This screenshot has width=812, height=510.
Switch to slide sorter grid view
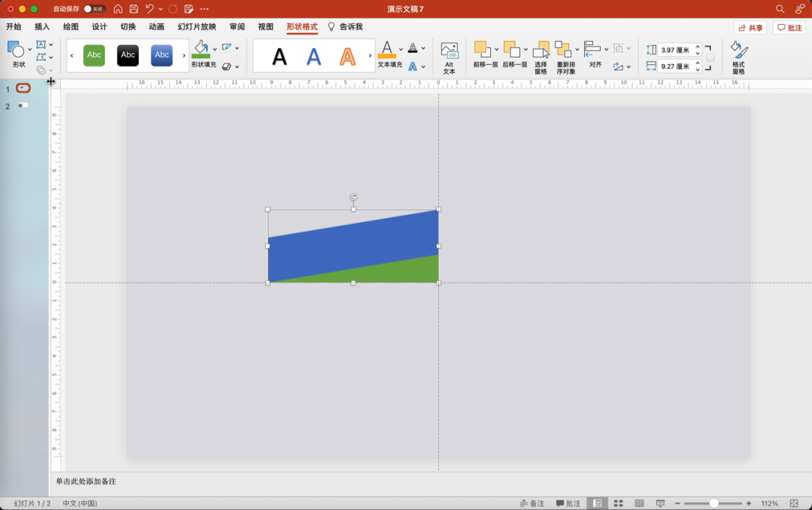[618, 503]
